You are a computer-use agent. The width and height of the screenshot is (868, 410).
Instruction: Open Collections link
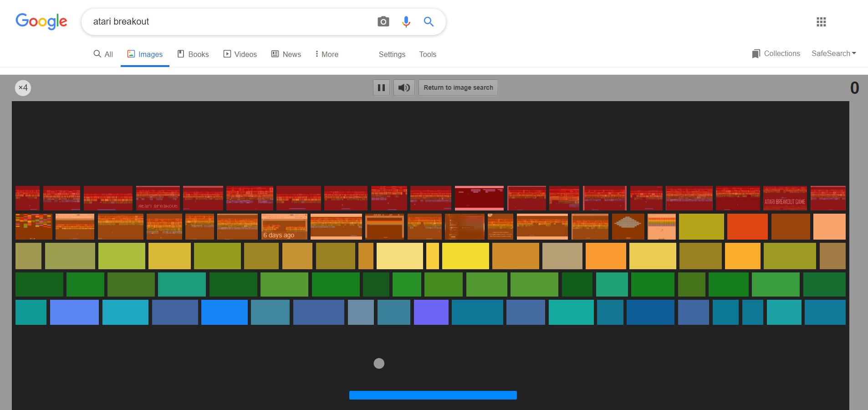pos(776,54)
